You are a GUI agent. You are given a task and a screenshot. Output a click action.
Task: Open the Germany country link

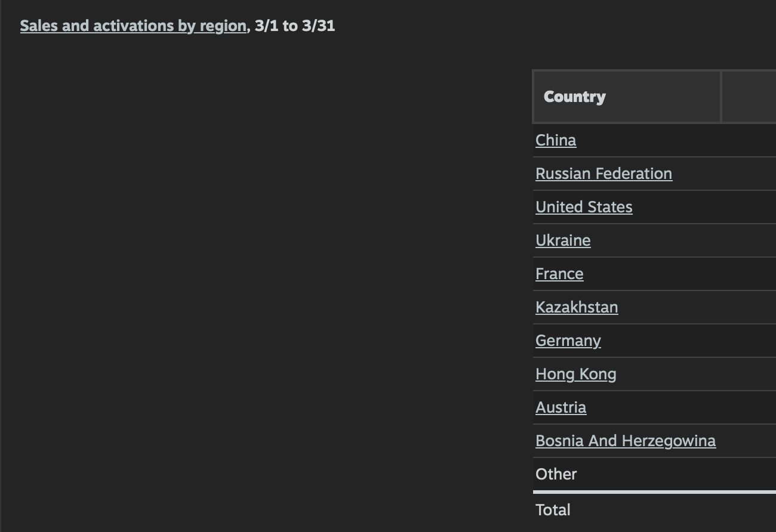pyautogui.click(x=568, y=341)
